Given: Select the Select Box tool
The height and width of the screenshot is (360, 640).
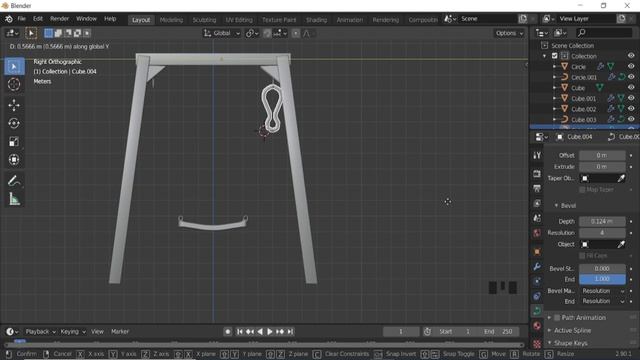Looking at the screenshot, I should point(14,67).
